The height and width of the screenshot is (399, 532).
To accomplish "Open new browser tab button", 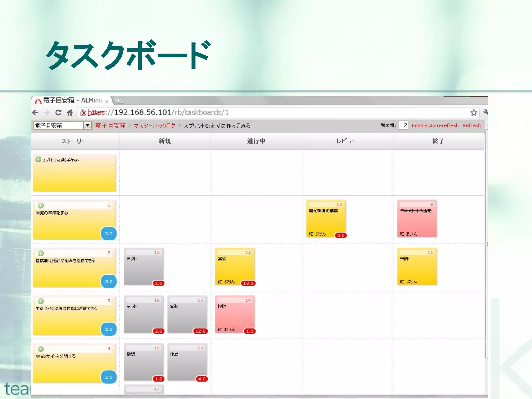I will (x=118, y=100).
